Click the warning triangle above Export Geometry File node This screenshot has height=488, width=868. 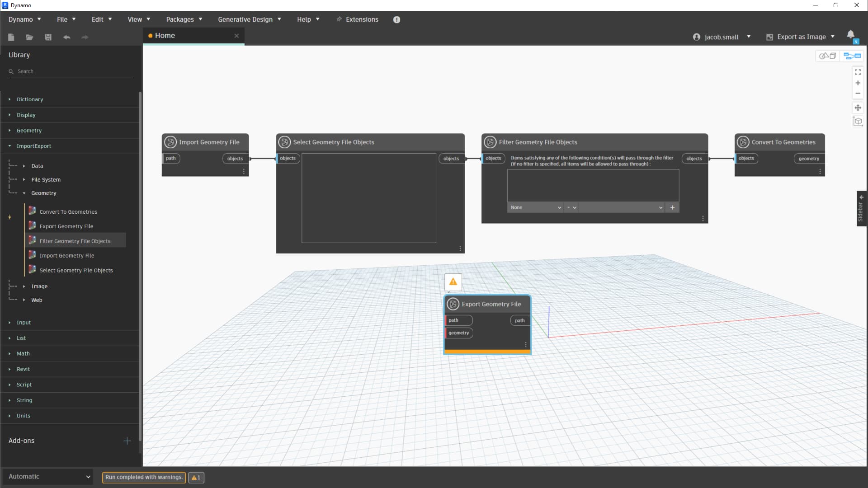click(x=453, y=282)
